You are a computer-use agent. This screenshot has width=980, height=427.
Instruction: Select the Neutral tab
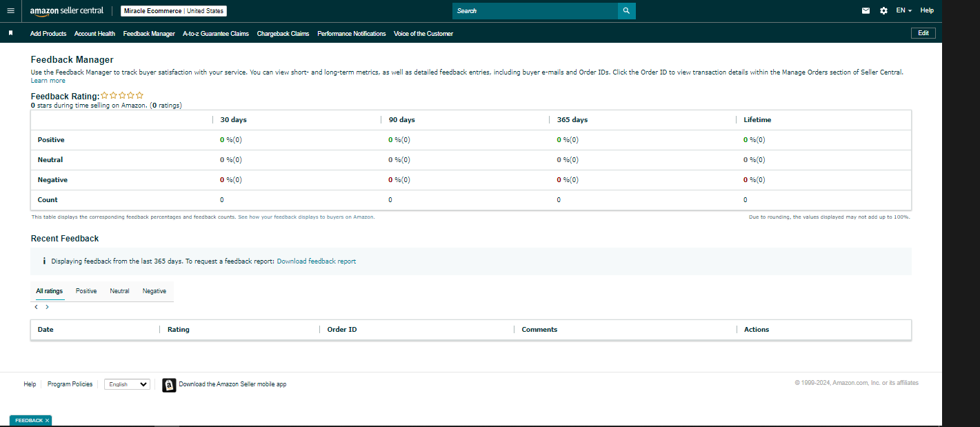(119, 291)
